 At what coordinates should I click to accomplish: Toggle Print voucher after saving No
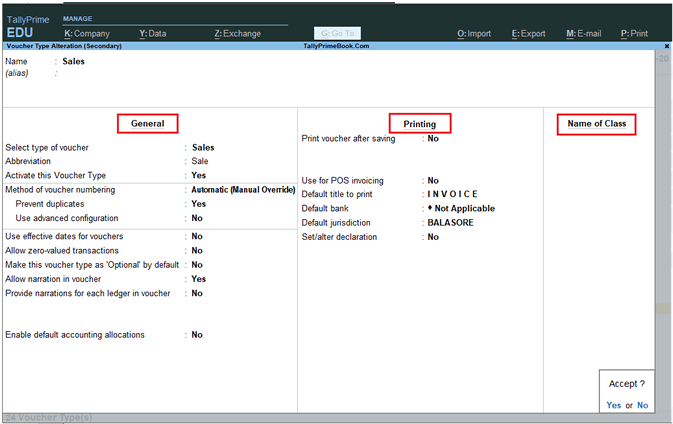[433, 139]
